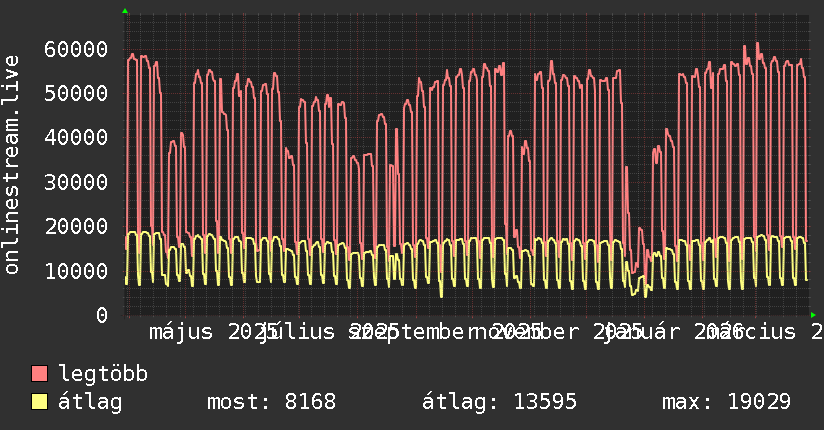Viewport: 824px width, 430px height.
Task: Select the 30000 y-axis tick label
Action: [77, 182]
